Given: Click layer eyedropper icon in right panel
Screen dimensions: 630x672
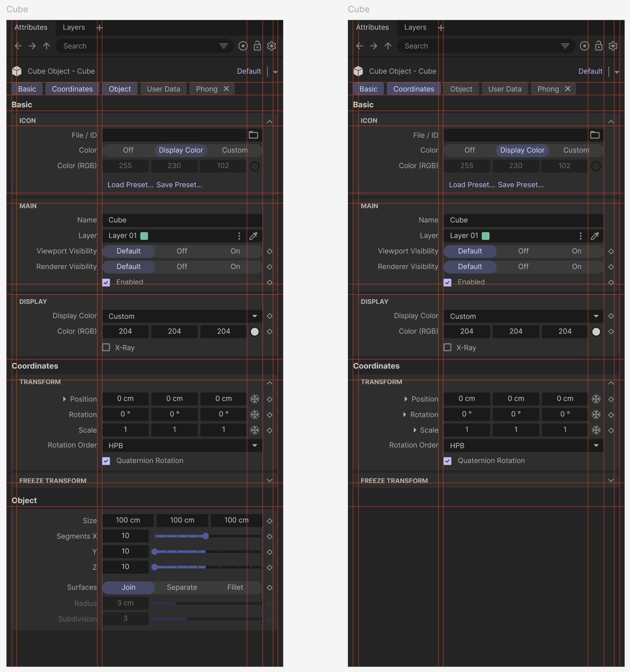Looking at the screenshot, I should [595, 236].
